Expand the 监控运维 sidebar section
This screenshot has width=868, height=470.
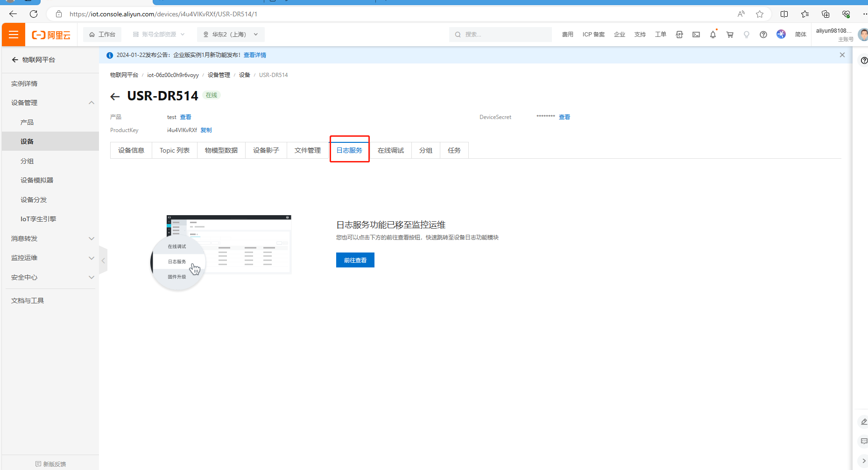92,258
